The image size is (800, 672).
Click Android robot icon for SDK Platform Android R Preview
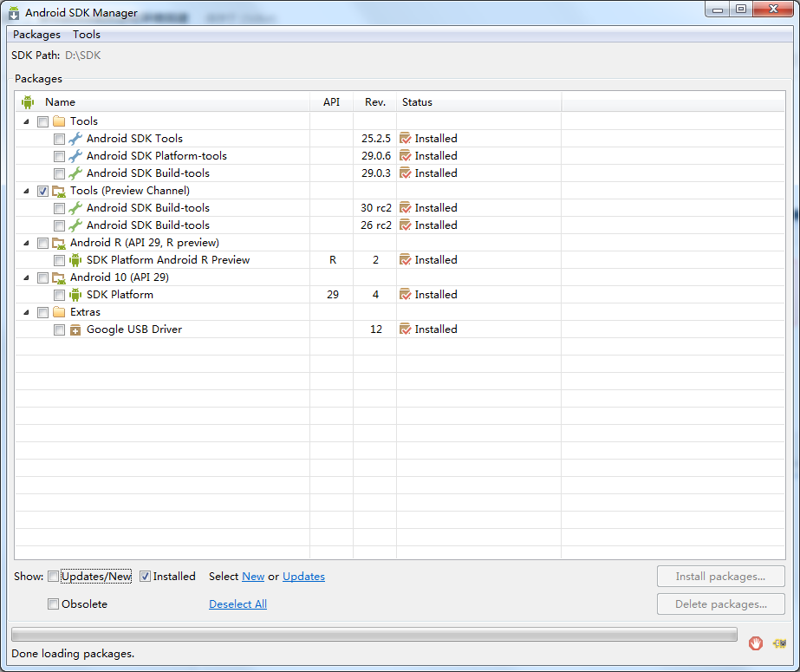pyautogui.click(x=75, y=260)
